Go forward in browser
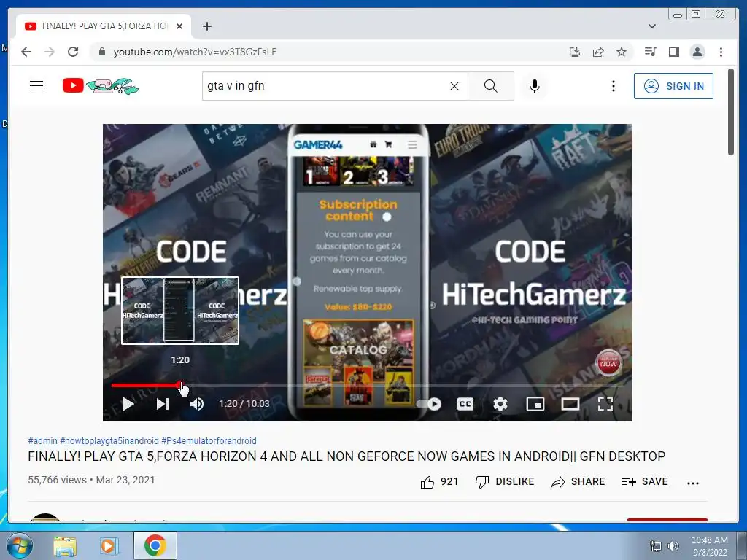The height and width of the screenshot is (560, 747). click(x=50, y=52)
